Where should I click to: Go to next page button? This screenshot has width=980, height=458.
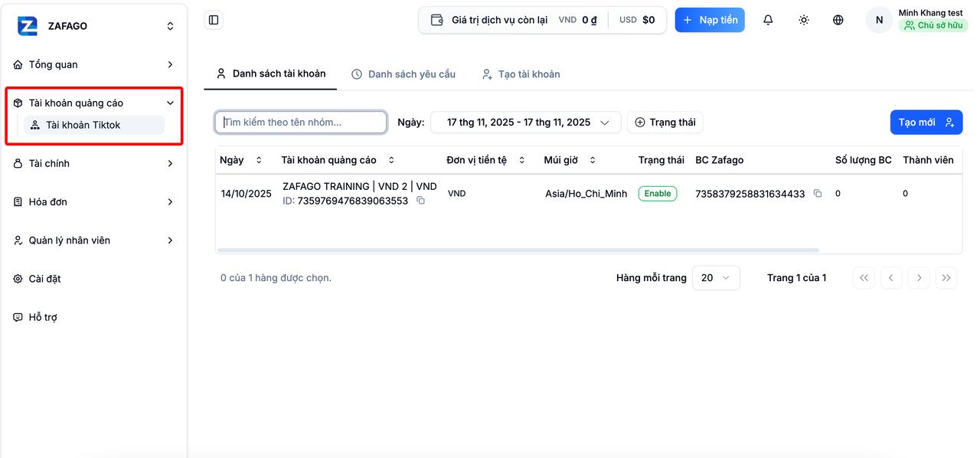click(919, 278)
